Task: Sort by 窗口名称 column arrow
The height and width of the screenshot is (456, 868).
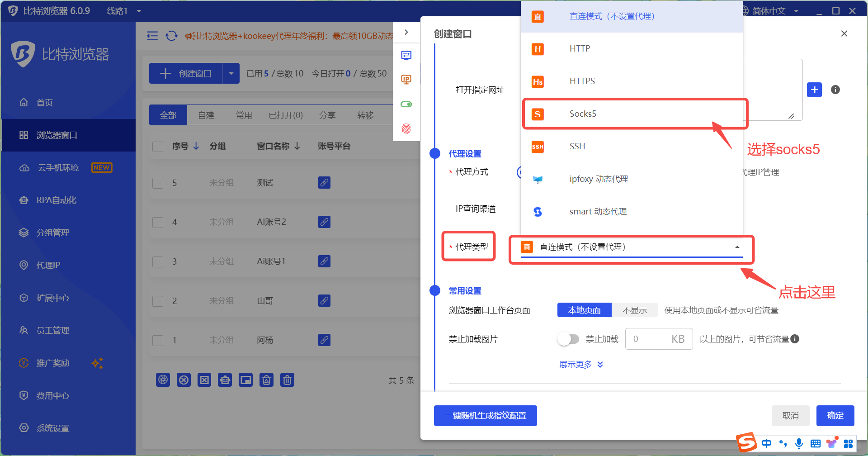Action: click(x=297, y=146)
